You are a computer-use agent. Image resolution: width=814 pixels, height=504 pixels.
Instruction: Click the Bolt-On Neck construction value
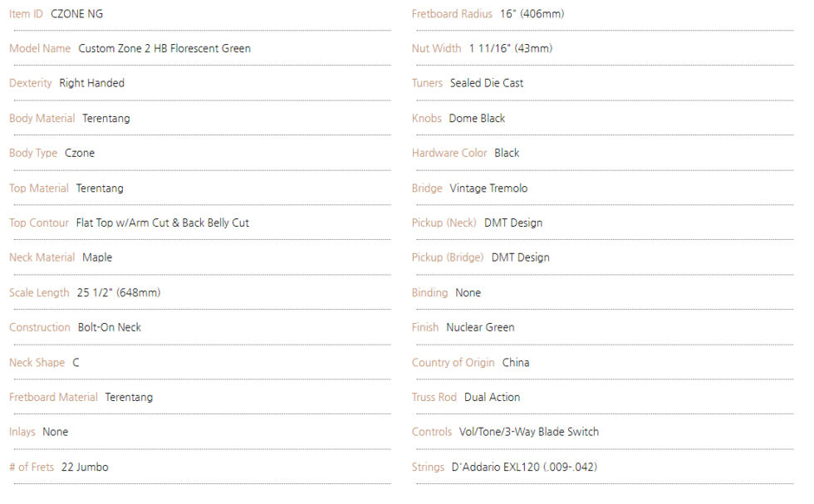[110, 327]
